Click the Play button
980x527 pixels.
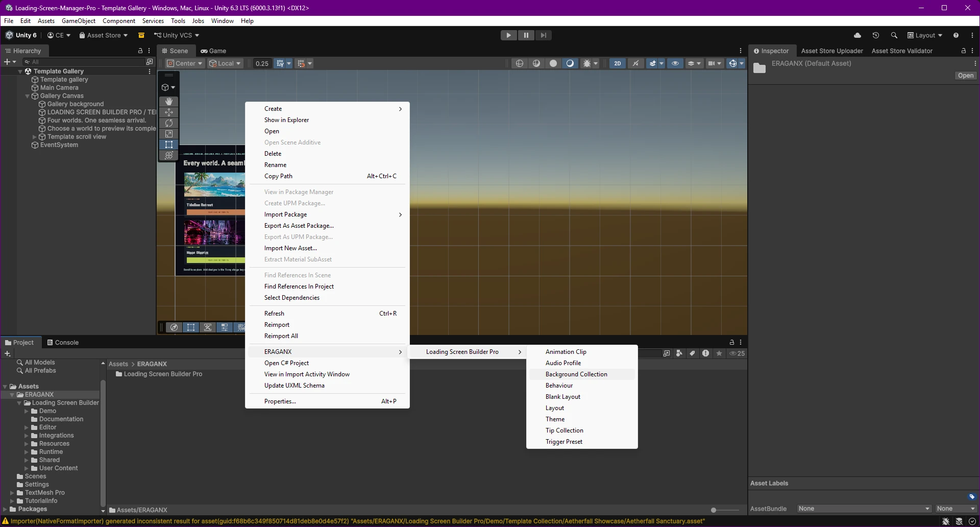pos(508,35)
